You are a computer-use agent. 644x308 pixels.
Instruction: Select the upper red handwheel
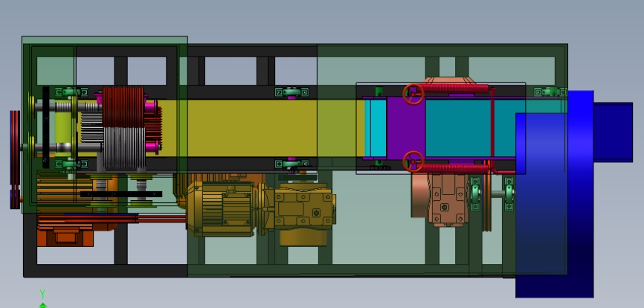[x=413, y=94]
